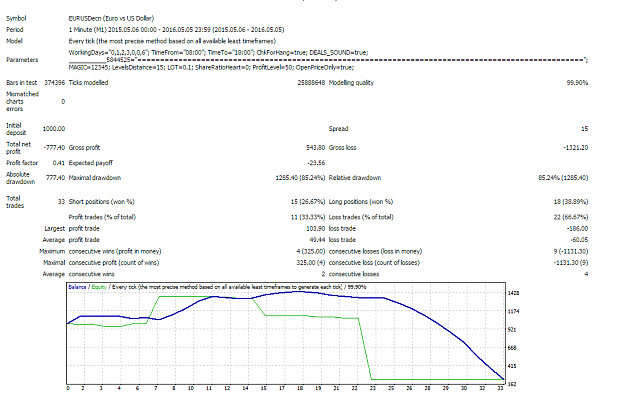The height and width of the screenshot is (393, 625).
Task: Click the 'Relative drawdown' label
Action: (x=355, y=178)
